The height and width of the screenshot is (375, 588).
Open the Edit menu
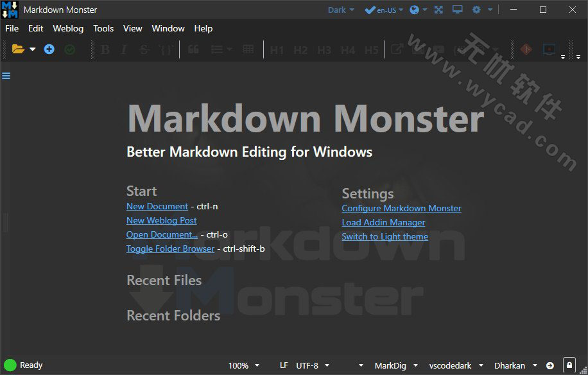click(35, 28)
